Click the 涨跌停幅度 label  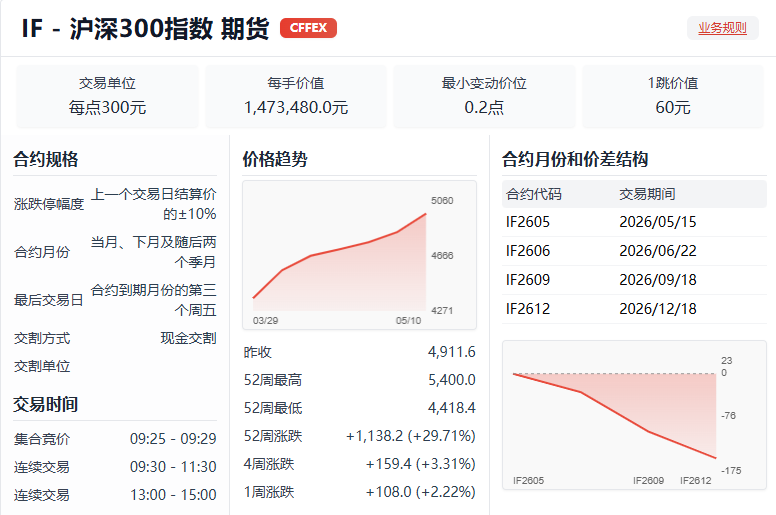click(x=49, y=204)
